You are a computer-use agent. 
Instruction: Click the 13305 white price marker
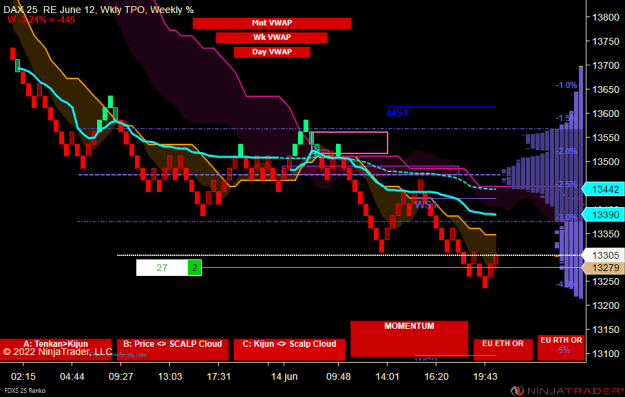[x=603, y=255]
